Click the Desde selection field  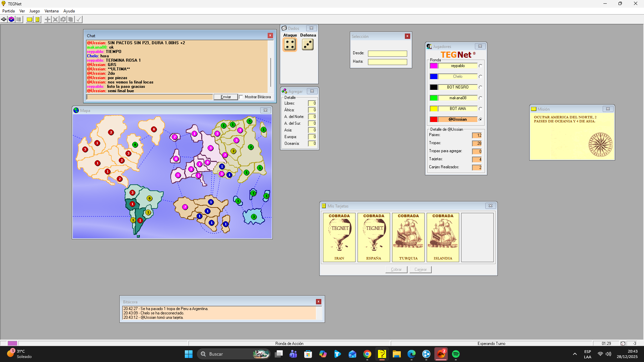point(387,54)
